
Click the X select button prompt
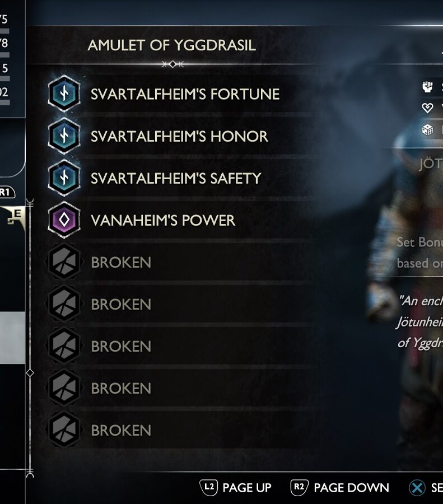426,488
